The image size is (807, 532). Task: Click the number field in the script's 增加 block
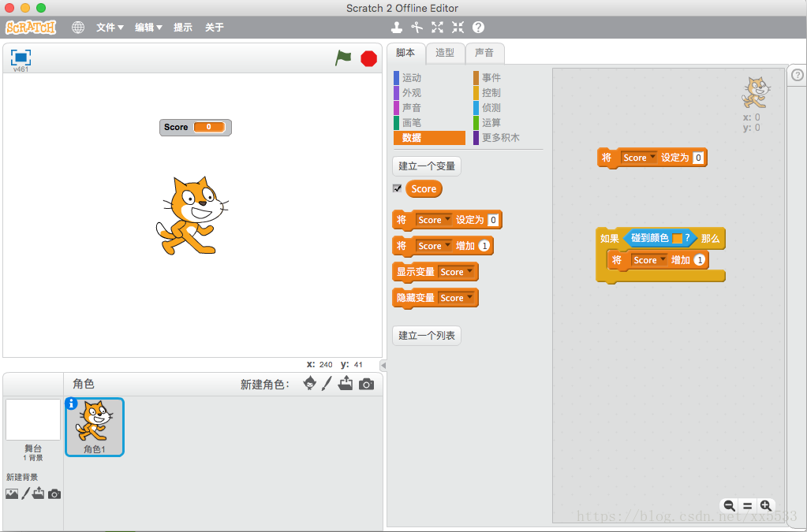[700, 260]
